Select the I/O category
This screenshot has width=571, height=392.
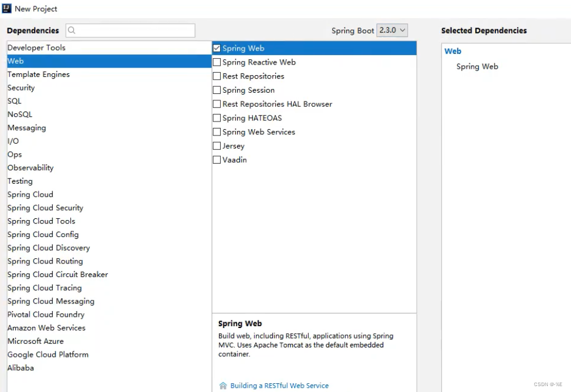tap(109, 141)
